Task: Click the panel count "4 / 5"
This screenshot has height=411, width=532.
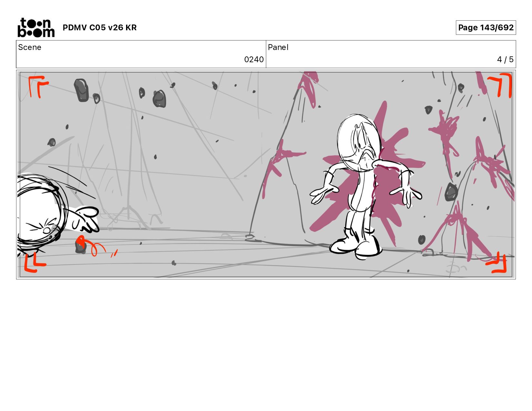Action: (505, 60)
